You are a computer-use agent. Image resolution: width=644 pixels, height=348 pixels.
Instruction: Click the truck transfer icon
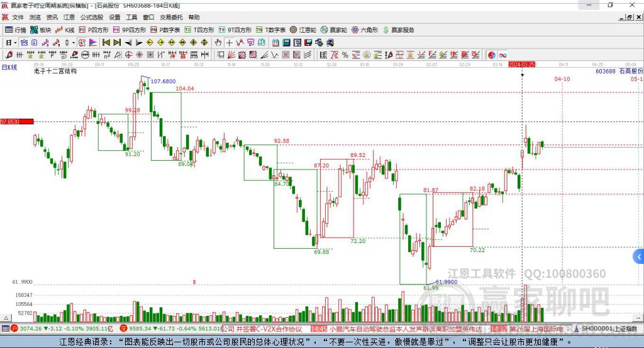(330, 43)
